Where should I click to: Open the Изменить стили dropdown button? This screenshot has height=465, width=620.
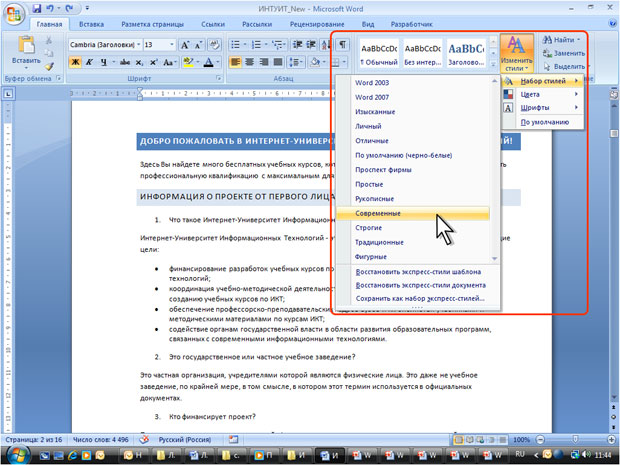pos(516,53)
